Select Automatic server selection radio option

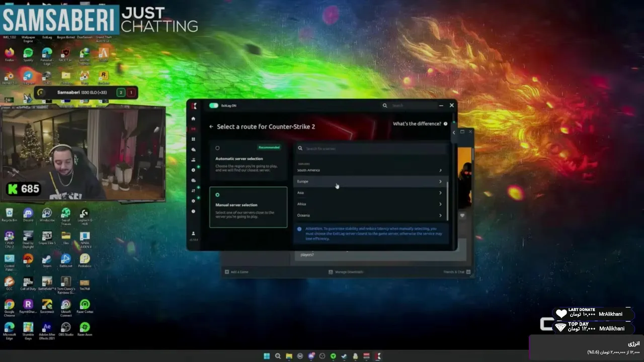point(217,148)
